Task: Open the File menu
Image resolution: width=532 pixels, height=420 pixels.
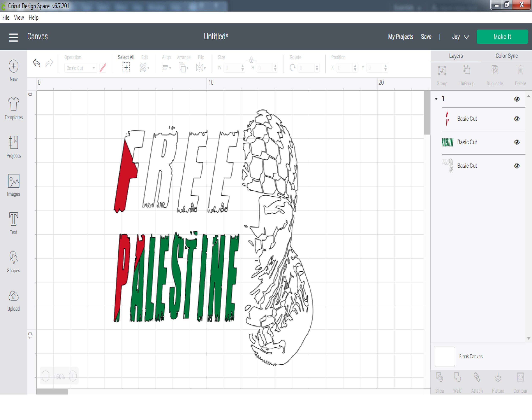Action: [5, 17]
